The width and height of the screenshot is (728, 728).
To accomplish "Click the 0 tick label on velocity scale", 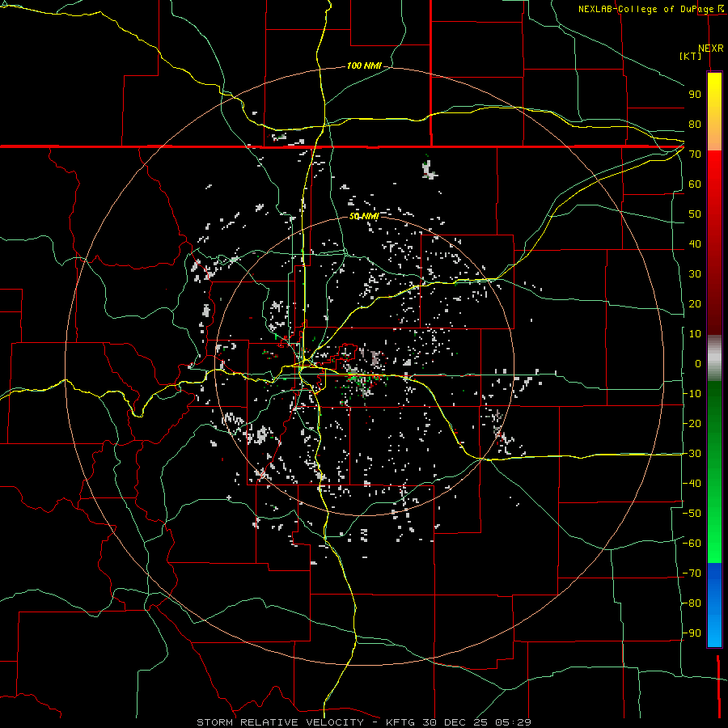I will point(698,364).
